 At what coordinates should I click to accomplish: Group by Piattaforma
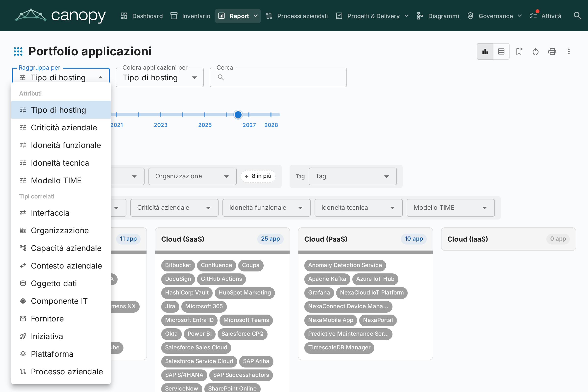tap(61, 354)
